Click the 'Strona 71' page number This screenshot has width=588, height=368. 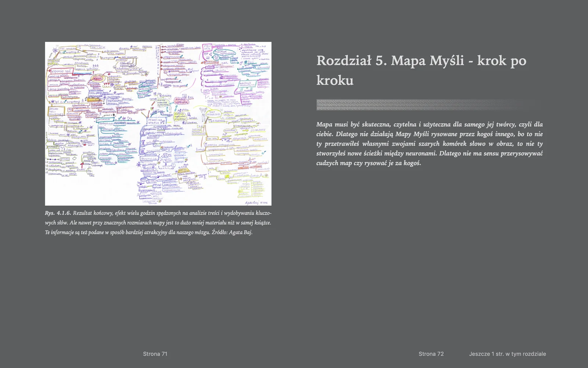click(155, 354)
